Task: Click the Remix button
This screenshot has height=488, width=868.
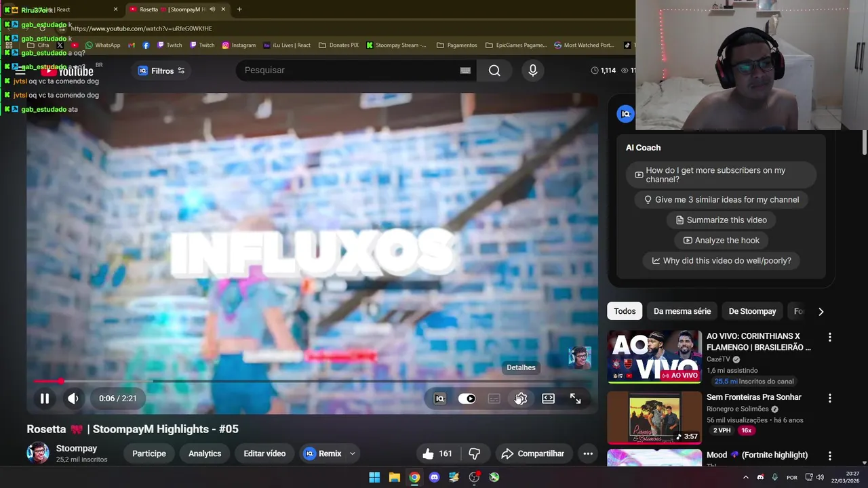Action: 323,453
